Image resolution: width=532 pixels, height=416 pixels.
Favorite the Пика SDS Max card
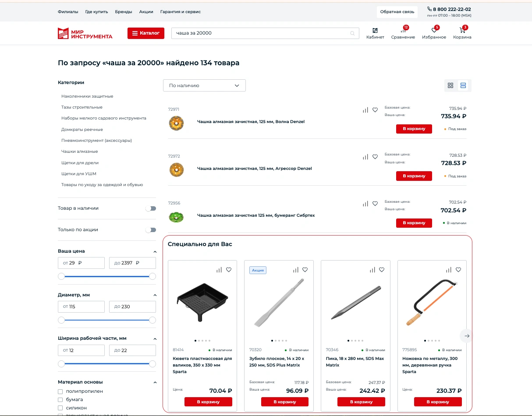[382, 270]
